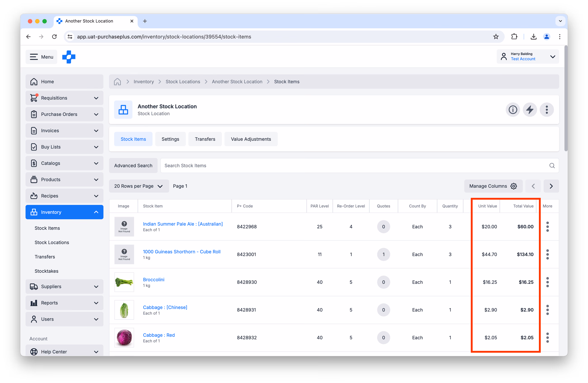Open a new browser tab
Image resolution: width=588 pixels, height=383 pixels.
tap(145, 21)
